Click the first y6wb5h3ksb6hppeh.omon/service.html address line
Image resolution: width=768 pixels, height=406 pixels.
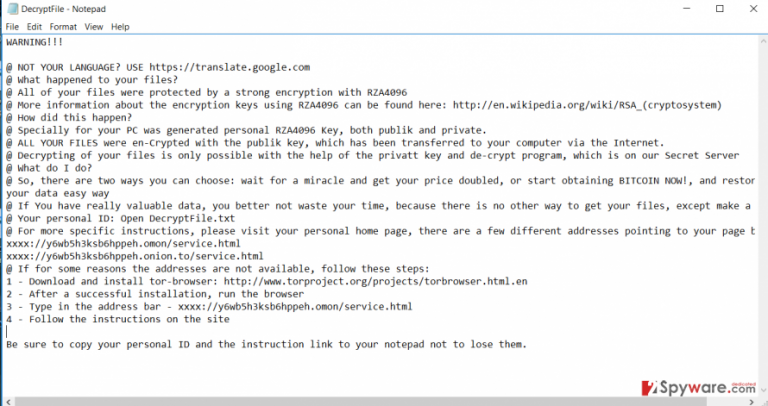123,243
